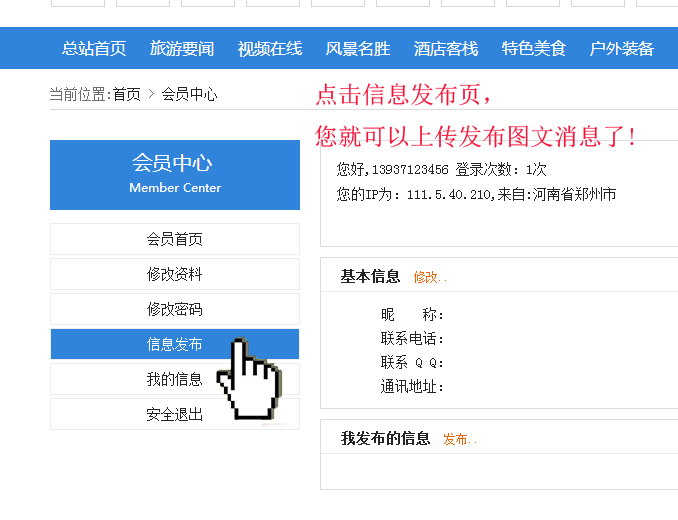Viewport: 678px width, 520px height.
Task: Navigate to the 户外装备 section
Action: (x=622, y=48)
